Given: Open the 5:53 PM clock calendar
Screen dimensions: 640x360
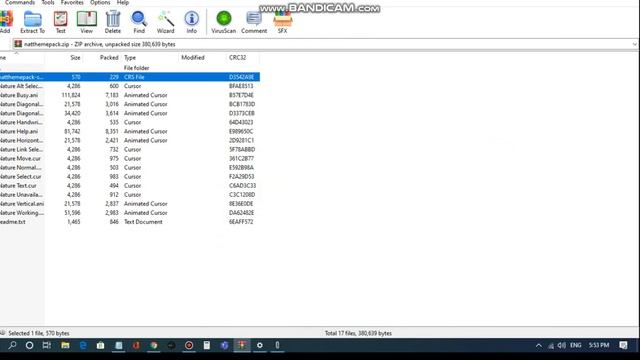Looking at the screenshot, I should pyautogui.click(x=599, y=345).
